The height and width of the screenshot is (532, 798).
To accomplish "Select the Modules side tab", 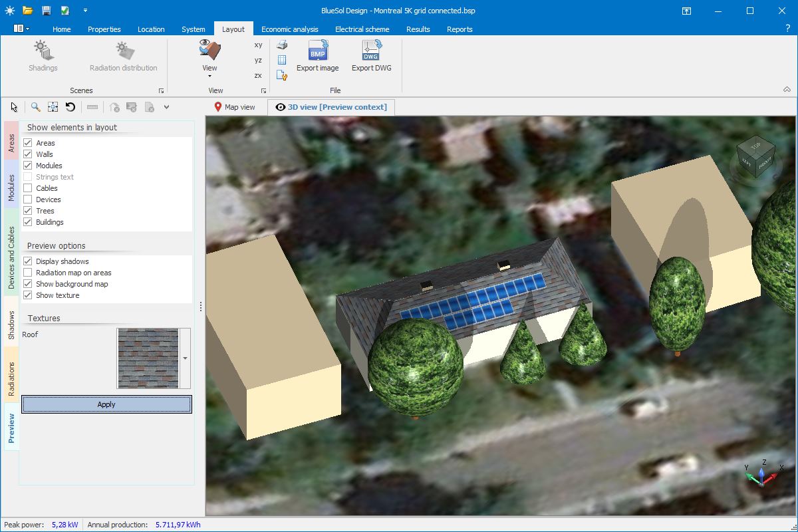I will 11,185.
